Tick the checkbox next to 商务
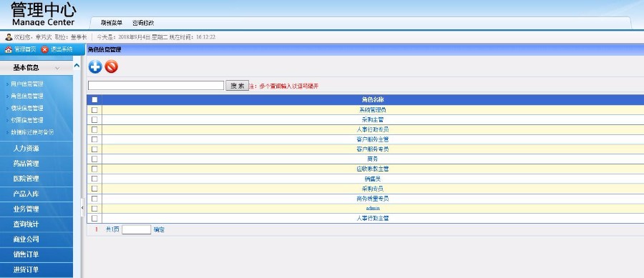644x278 pixels. click(x=94, y=159)
